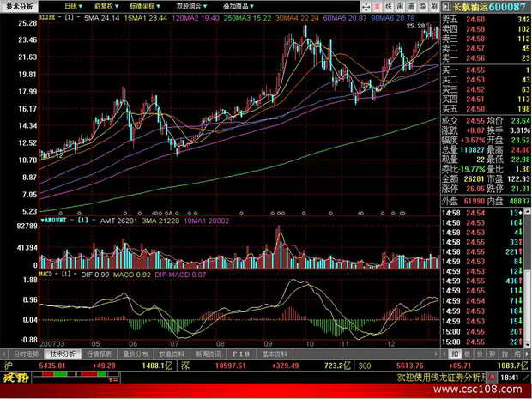Open the 日线 period dropdown
532x399 pixels.
[73, 6]
